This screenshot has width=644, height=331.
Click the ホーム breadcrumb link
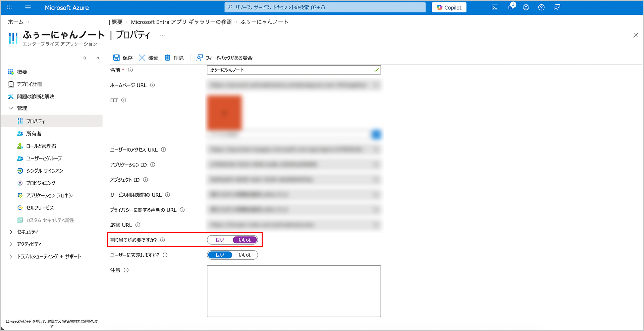[x=16, y=22]
